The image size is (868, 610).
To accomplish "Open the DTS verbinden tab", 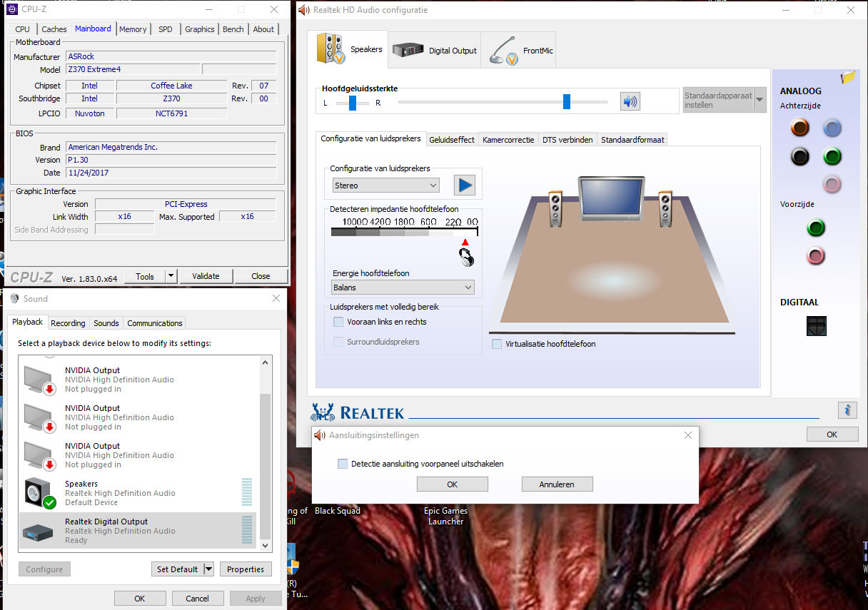I will [x=567, y=140].
